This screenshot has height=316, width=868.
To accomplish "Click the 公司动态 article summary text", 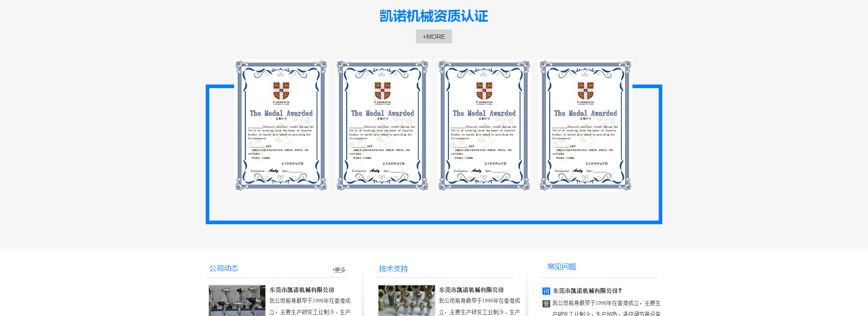I will [310, 307].
